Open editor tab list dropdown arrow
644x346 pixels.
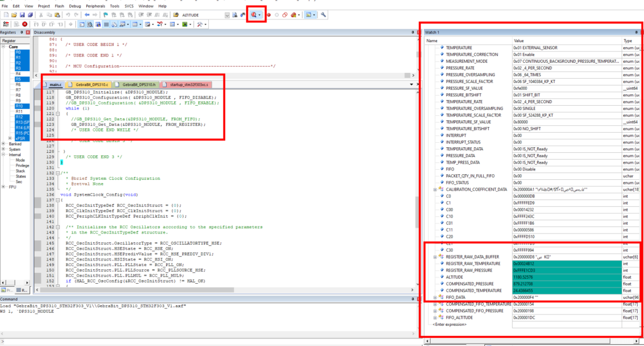tap(411, 84)
